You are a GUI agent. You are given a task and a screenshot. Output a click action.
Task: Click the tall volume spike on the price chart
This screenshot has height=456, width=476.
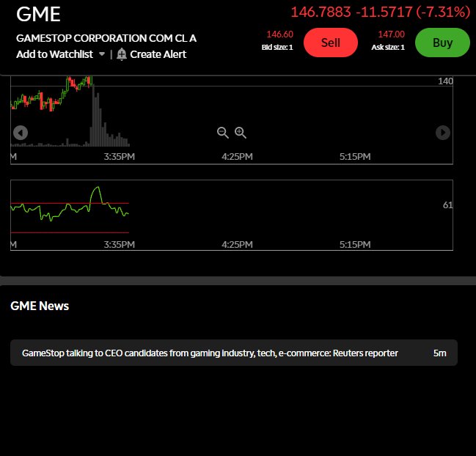click(94, 117)
